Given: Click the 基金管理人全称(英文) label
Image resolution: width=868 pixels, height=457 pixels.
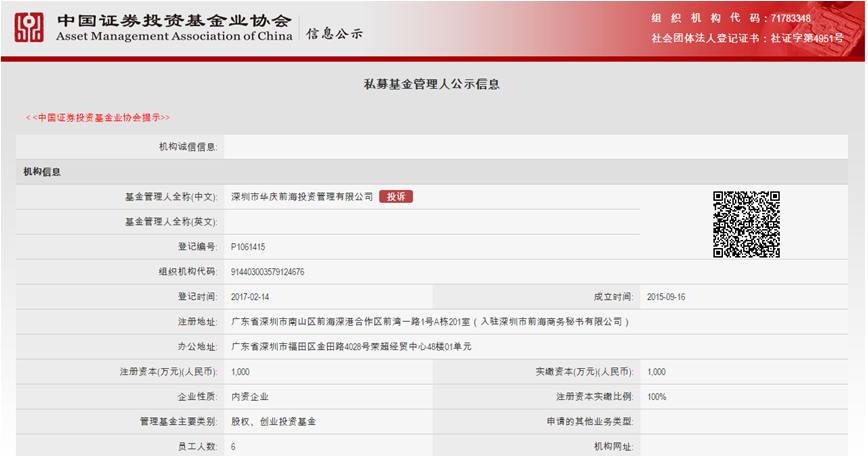Looking at the screenshot, I should tap(171, 222).
